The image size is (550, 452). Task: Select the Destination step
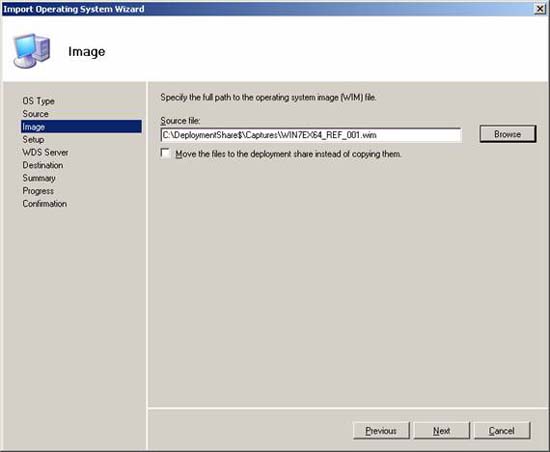pos(43,165)
